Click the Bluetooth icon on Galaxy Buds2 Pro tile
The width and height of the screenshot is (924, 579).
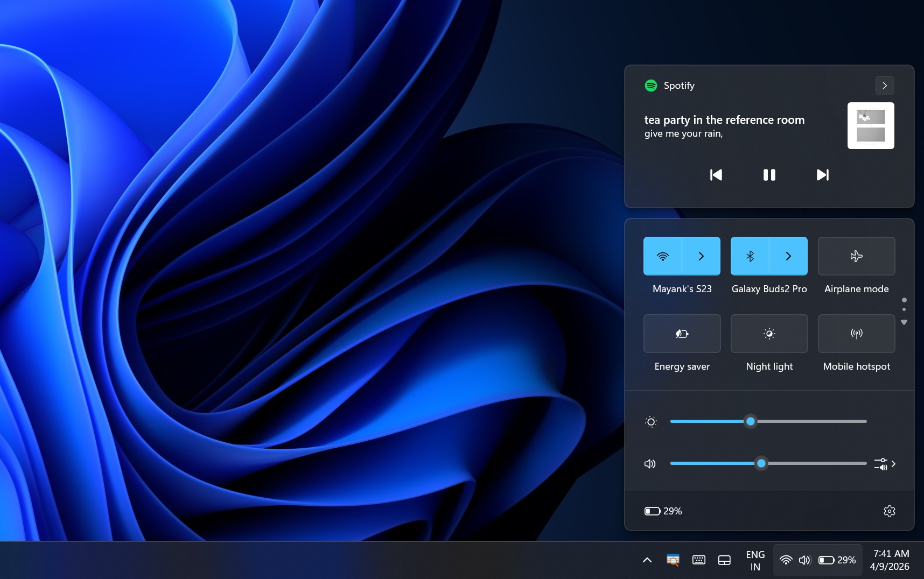750,256
